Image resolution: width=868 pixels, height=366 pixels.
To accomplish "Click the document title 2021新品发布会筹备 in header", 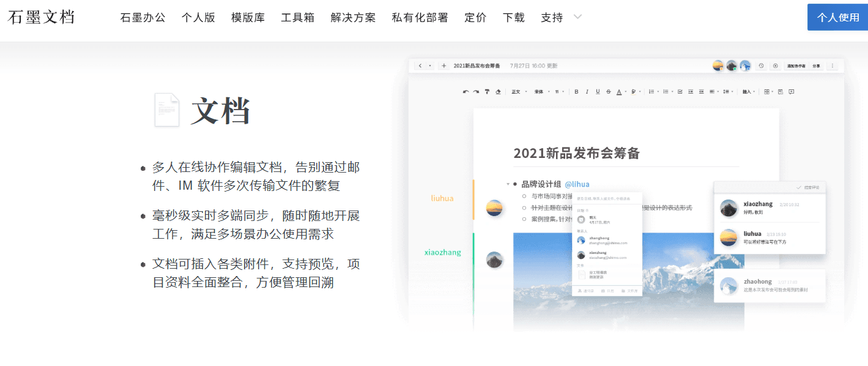I will (477, 65).
